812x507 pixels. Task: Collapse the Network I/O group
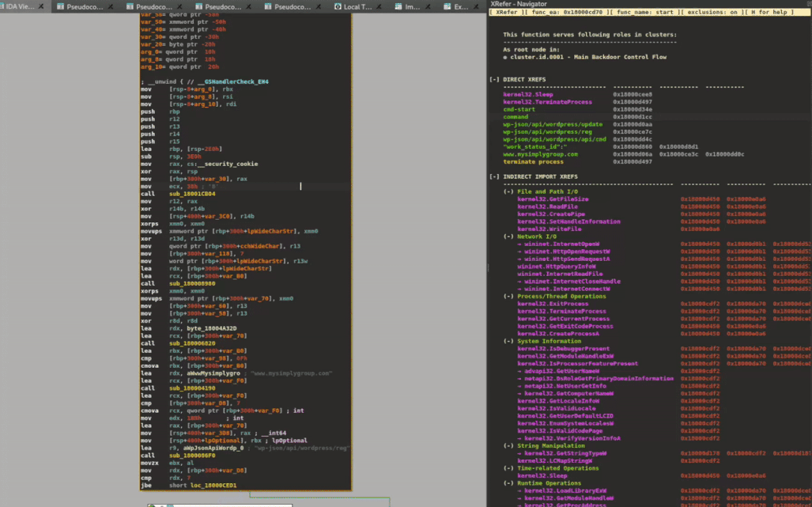point(508,236)
